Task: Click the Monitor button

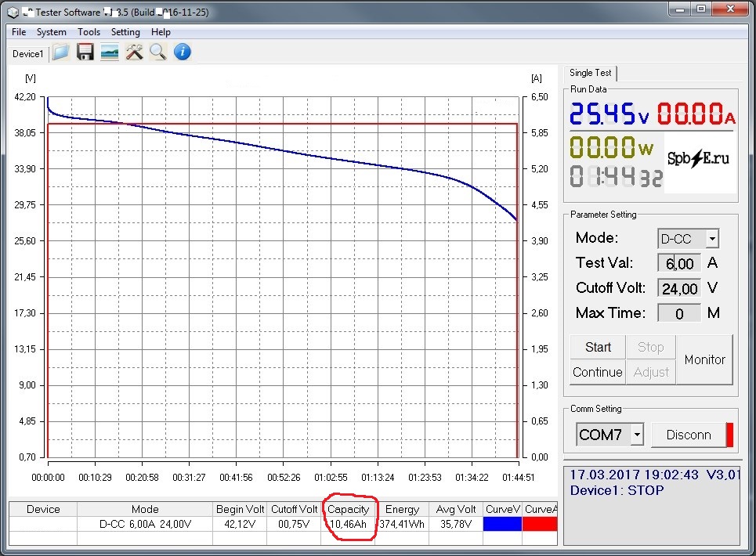Action: point(704,359)
